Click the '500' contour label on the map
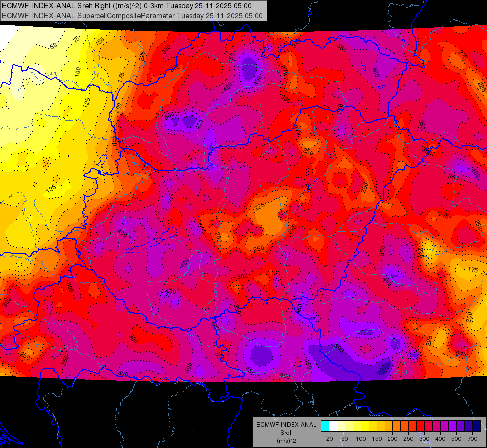Image resolution: width=487 pixels, height=448 pixels. [x=339, y=348]
